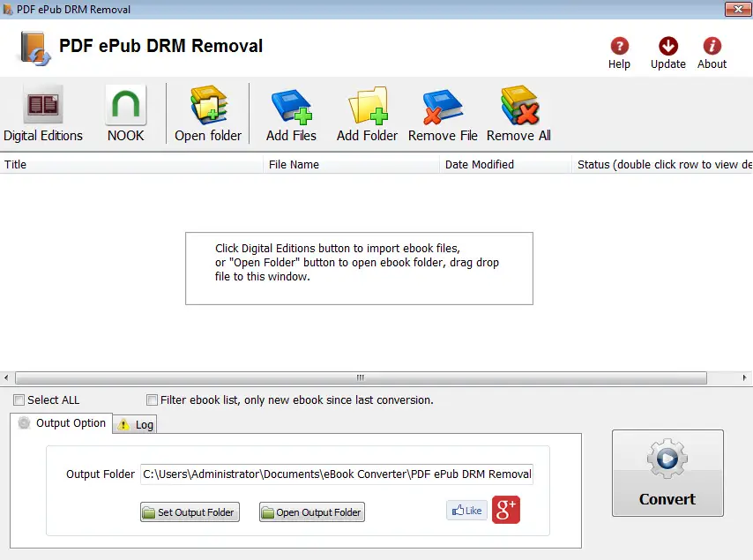Click the Set Output Folder button
Image resolution: width=753 pixels, height=560 pixels.
point(190,512)
